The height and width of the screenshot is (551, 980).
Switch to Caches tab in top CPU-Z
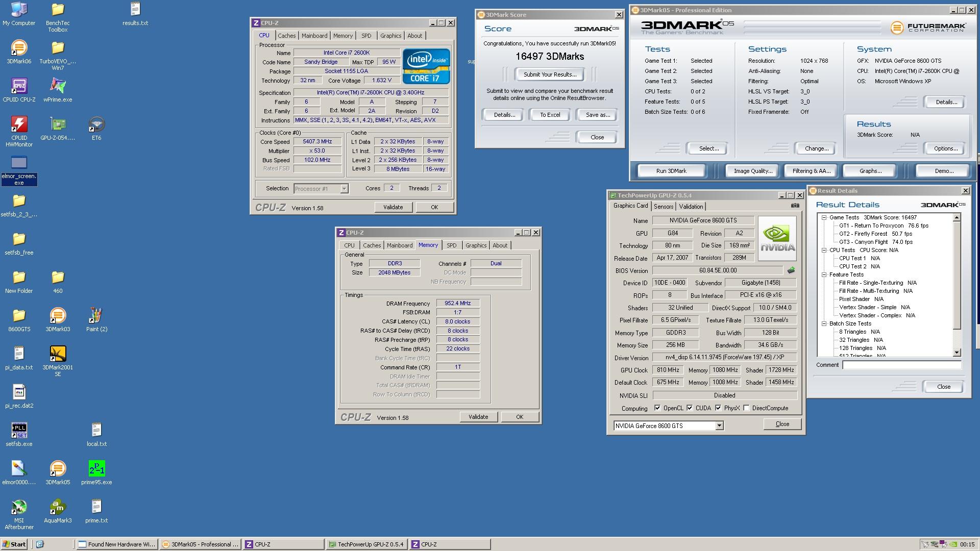click(x=286, y=36)
